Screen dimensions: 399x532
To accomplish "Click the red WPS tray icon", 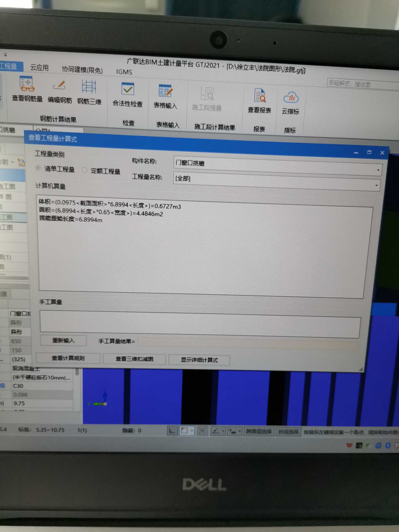I will pyautogui.click(x=349, y=445).
